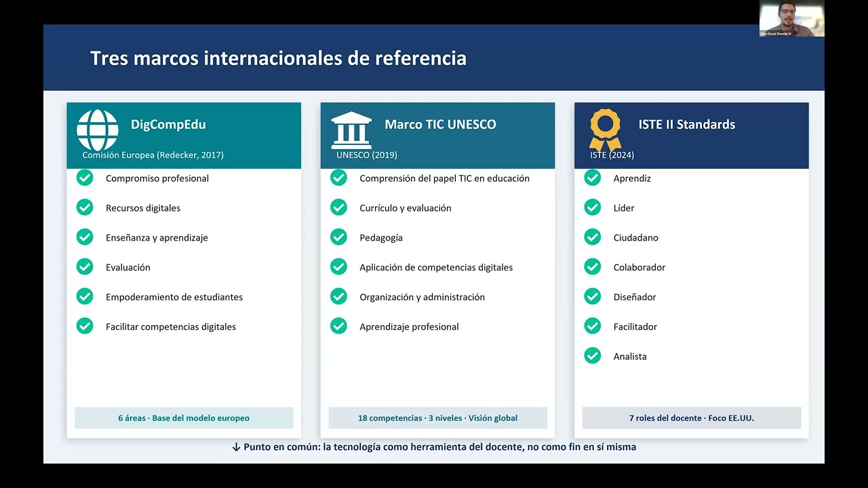Click the text Compromiso profesional
Screen dimensions: 868x488
coord(157,178)
